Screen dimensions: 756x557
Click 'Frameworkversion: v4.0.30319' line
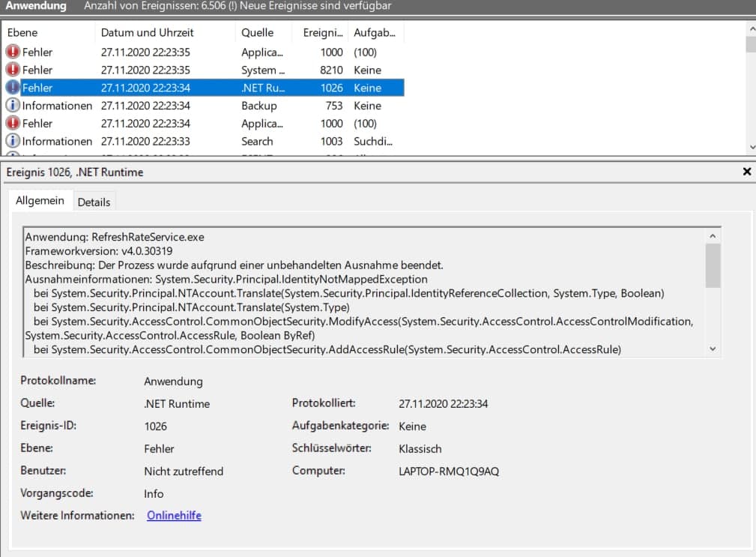tap(99, 251)
